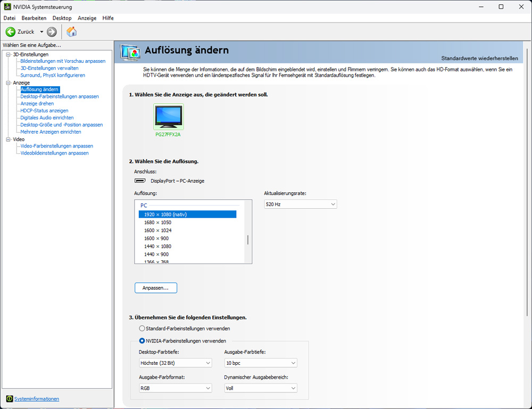Screen dimensions: 532x409
Task: Open Video-Farbeinstellungen anpassen
Action: pyautogui.click(x=57, y=146)
